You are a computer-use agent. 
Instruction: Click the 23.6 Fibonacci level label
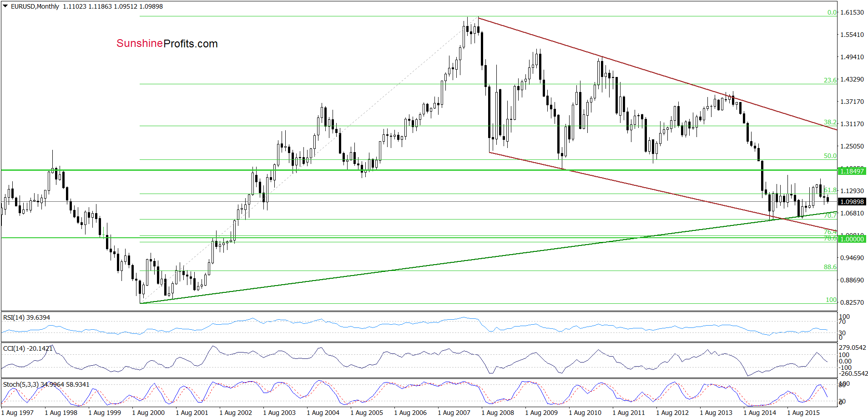[830, 80]
